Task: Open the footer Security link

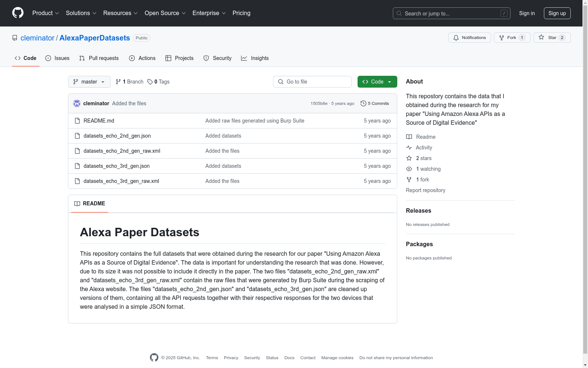Action: pyautogui.click(x=252, y=358)
